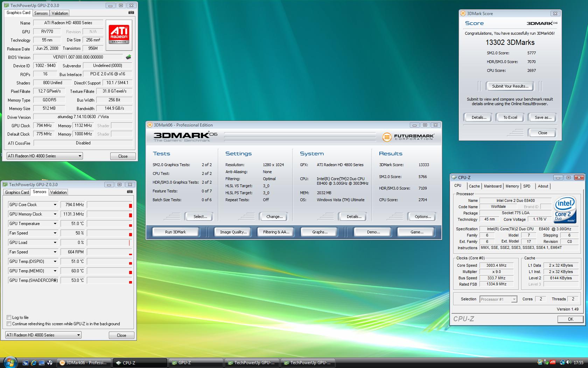Click CPU-Z taskbar button

pos(140,363)
